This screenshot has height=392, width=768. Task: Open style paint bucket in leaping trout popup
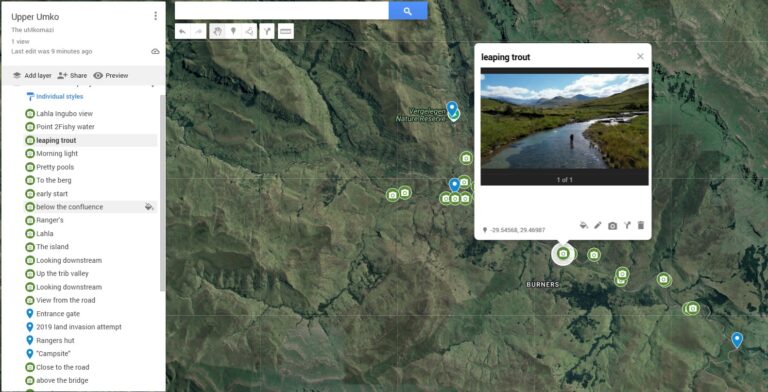point(583,225)
